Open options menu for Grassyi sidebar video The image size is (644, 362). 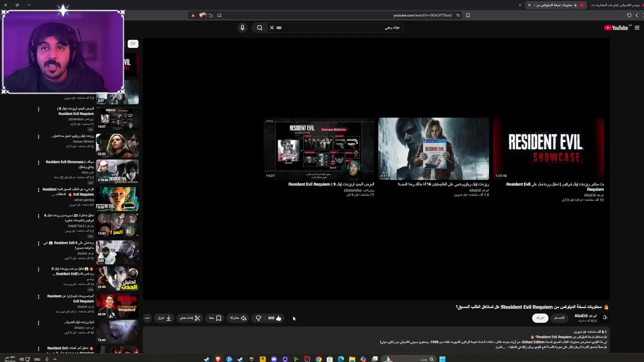click(38, 323)
